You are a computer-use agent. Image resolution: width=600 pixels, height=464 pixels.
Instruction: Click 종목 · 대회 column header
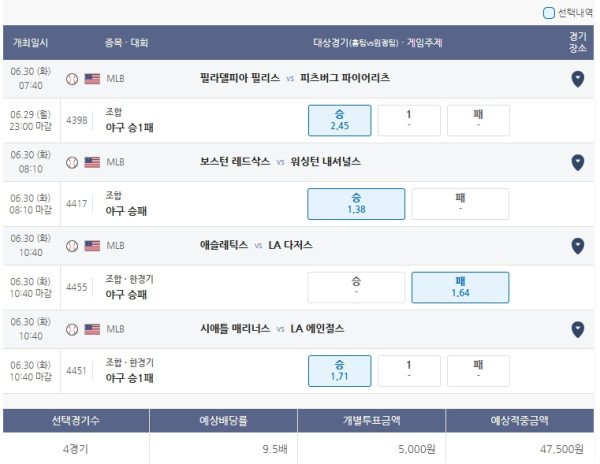coord(126,42)
